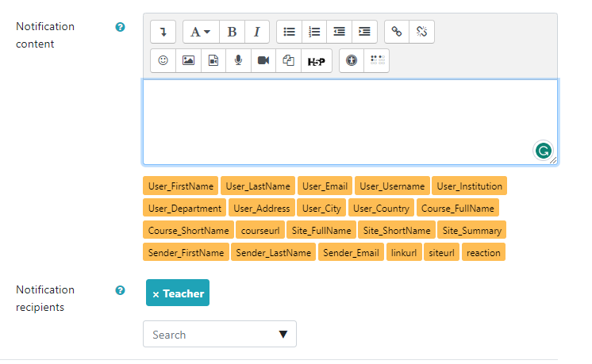Image resolution: width=592 pixels, height=364 pixels.
Task: Record audio with the microphone icon
Action: 238,60
